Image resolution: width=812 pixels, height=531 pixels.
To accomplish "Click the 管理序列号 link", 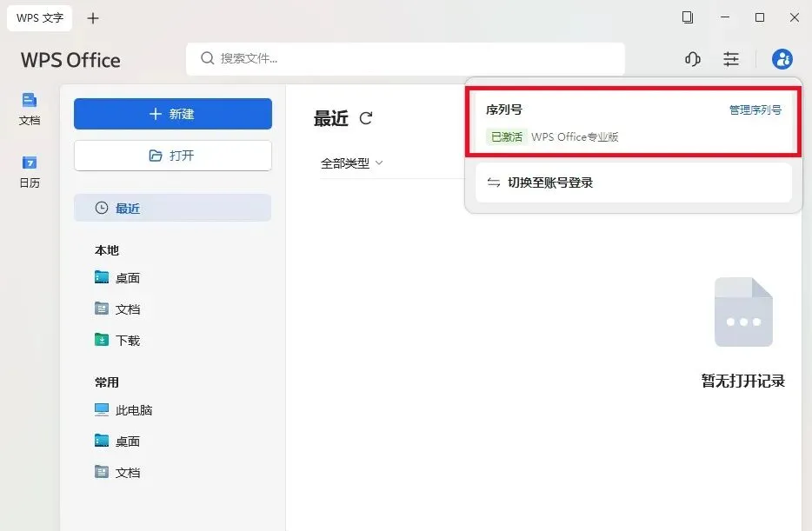I will 755,110.
